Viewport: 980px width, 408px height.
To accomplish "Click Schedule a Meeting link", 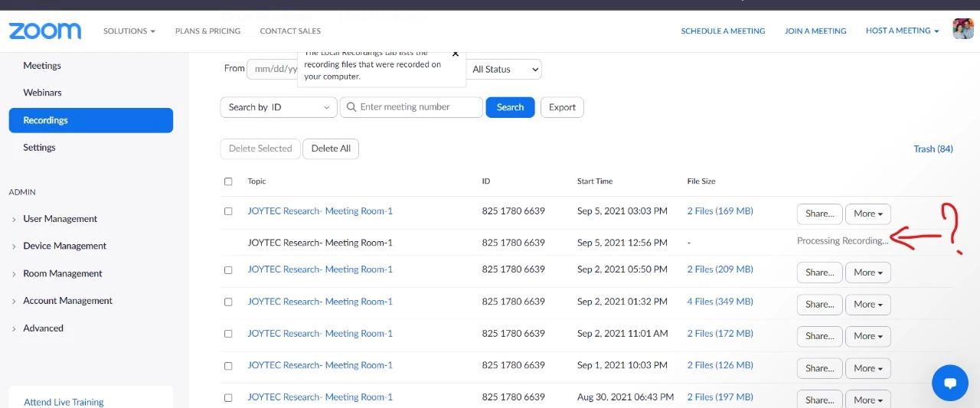I will click(723, 31).
